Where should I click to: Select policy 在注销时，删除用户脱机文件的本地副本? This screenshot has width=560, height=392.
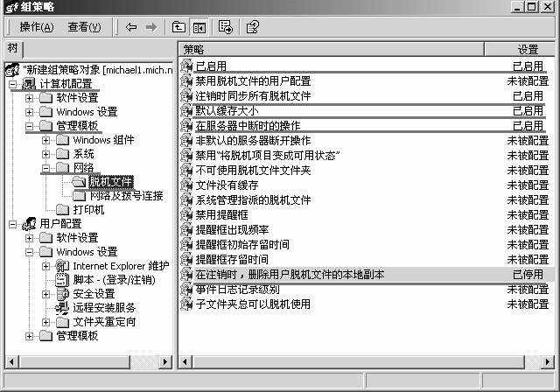(x=290, y=275)
